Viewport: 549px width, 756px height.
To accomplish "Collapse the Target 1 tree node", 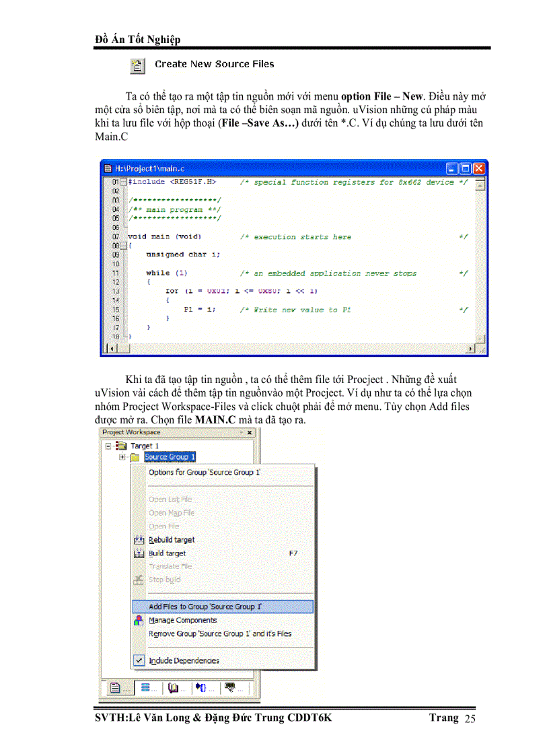I will pos(107,446).
